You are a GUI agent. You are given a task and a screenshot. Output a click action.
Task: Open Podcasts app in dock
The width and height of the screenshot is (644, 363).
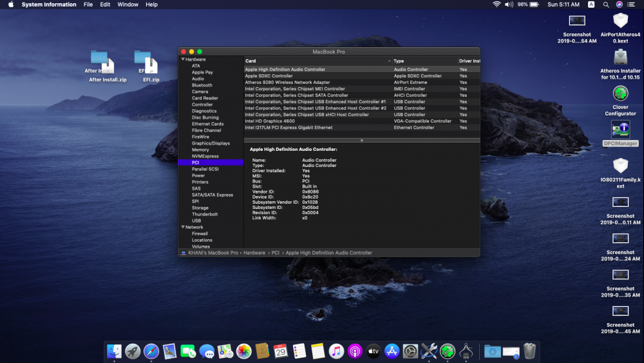[355, 351]
